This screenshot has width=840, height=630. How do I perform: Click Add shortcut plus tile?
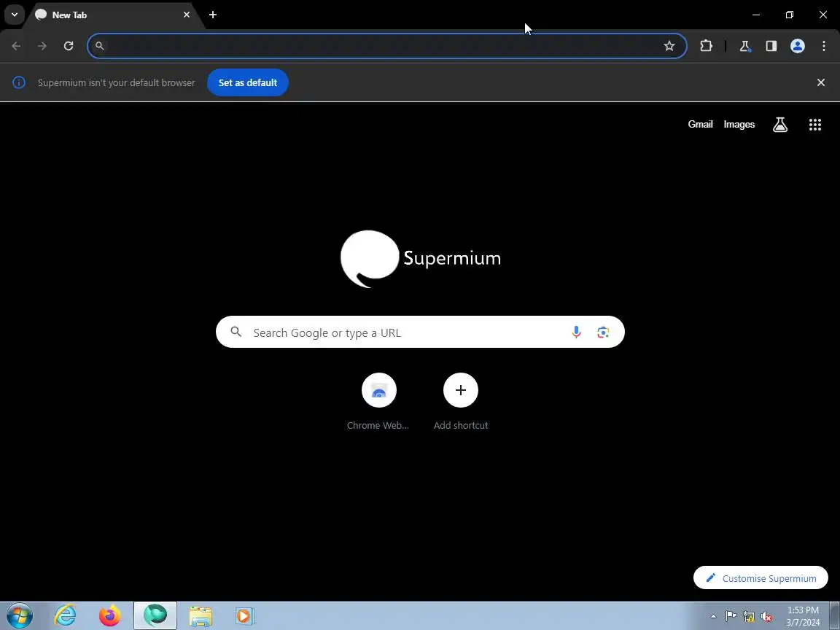click(x=461, y=402)
